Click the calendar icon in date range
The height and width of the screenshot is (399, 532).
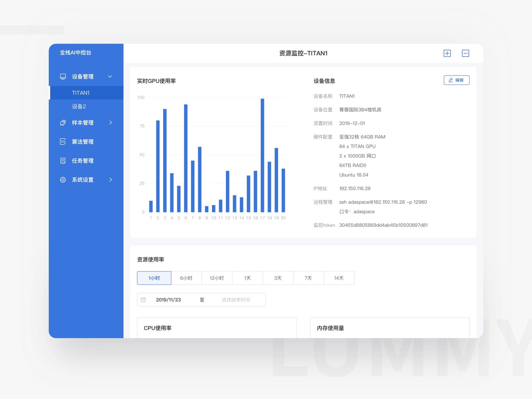[x=143, y=300]
